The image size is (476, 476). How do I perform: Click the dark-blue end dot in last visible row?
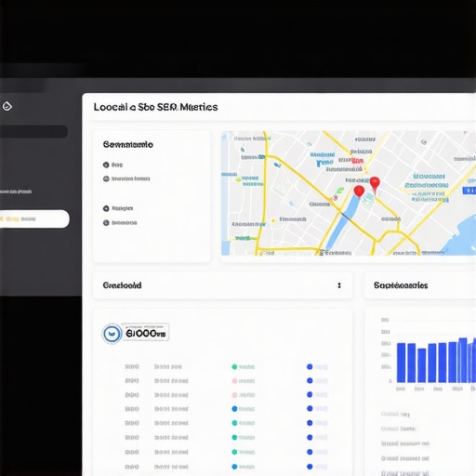pyautogui.click(x=310, y=467)
